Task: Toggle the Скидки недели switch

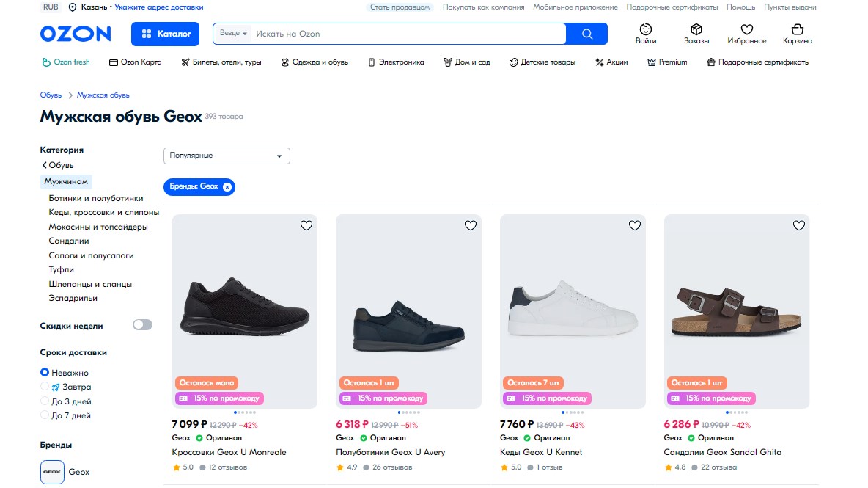Action: 142,325
